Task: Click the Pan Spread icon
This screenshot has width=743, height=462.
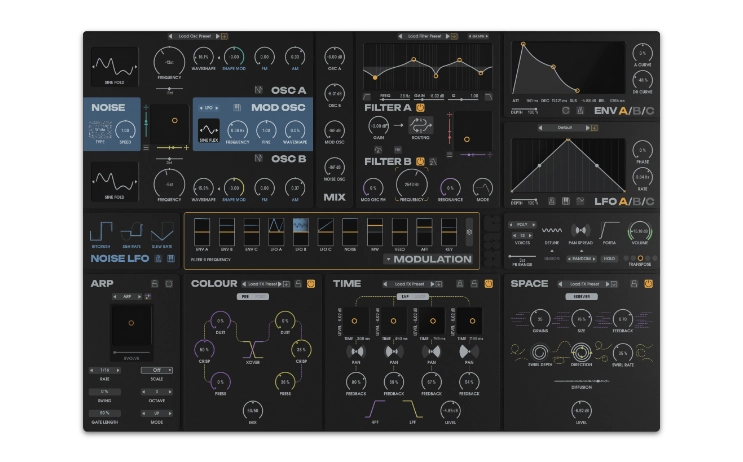Action: coord(580,229)
